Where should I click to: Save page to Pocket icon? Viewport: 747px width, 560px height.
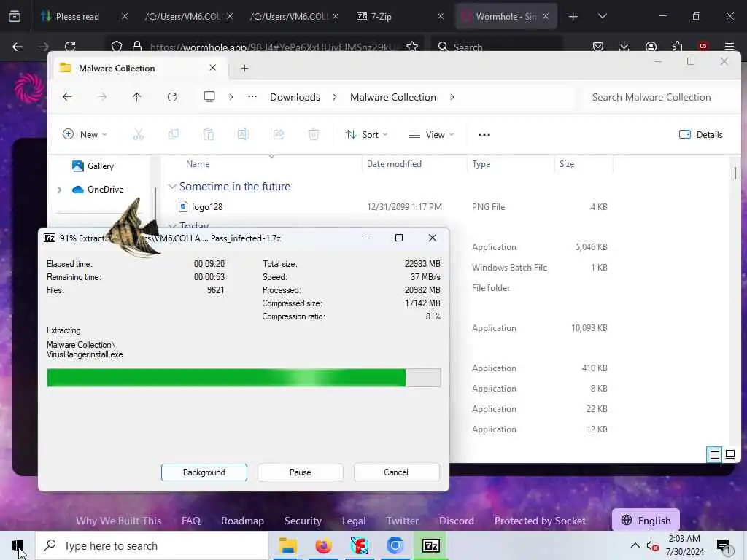[598, 46]
